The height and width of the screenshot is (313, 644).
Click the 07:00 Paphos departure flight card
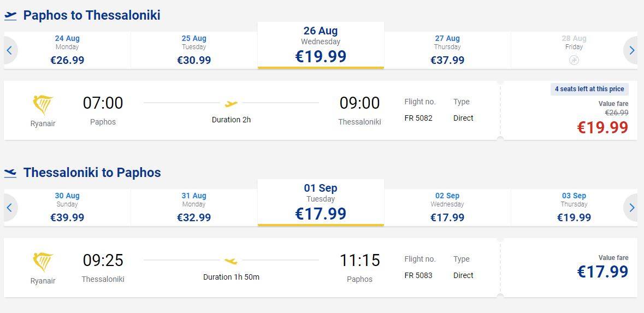[252, 110]
